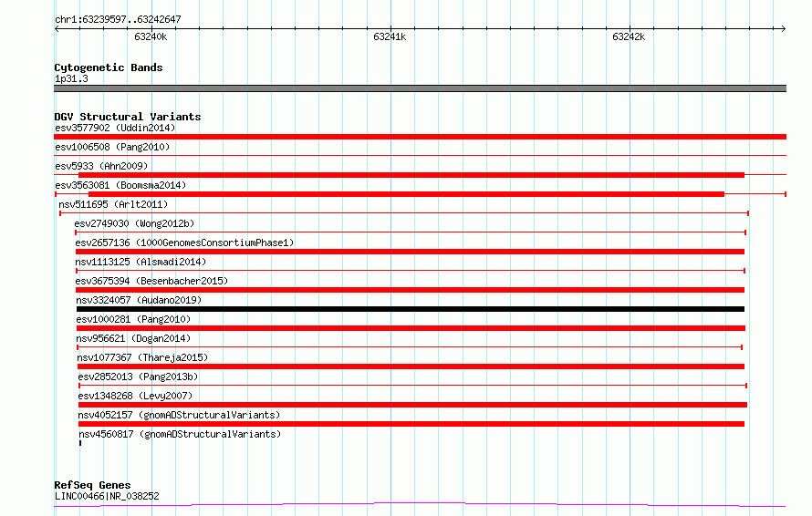Click the Cytogenetic Bands track title

coord(109,67)
